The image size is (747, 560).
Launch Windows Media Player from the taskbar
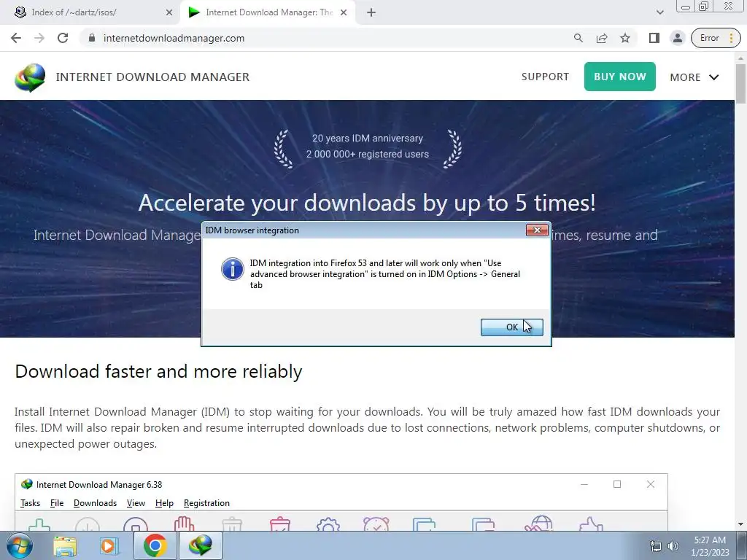[x=109, y=545]
